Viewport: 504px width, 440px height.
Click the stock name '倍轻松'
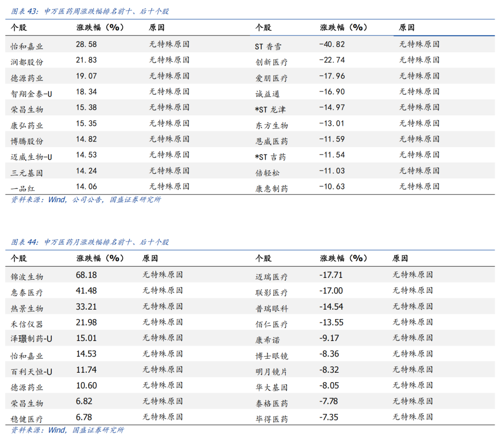coord(267,173)
